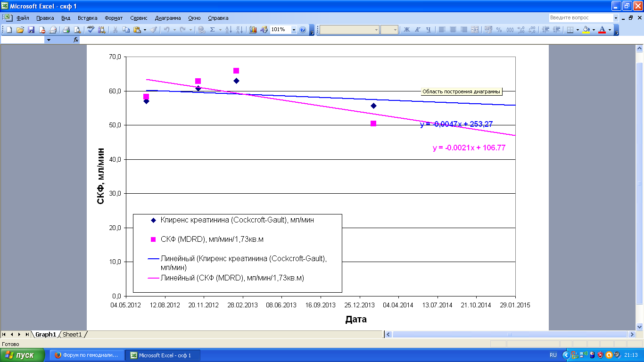
Task: Click the Chart Wizard icon
Action: pyautogui.click(x=253, y=30)
